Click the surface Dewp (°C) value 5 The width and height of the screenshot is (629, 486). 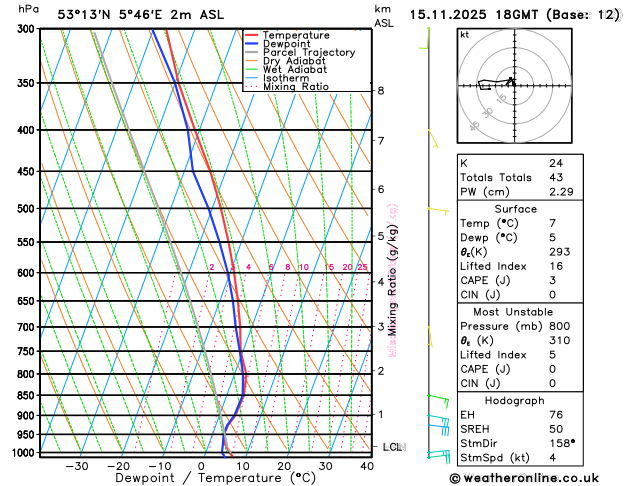pos(553,237)
